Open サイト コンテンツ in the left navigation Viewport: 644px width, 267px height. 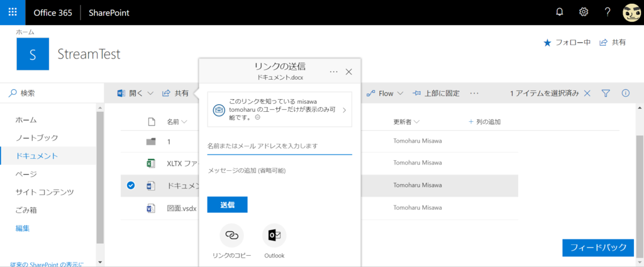(45, 192)
